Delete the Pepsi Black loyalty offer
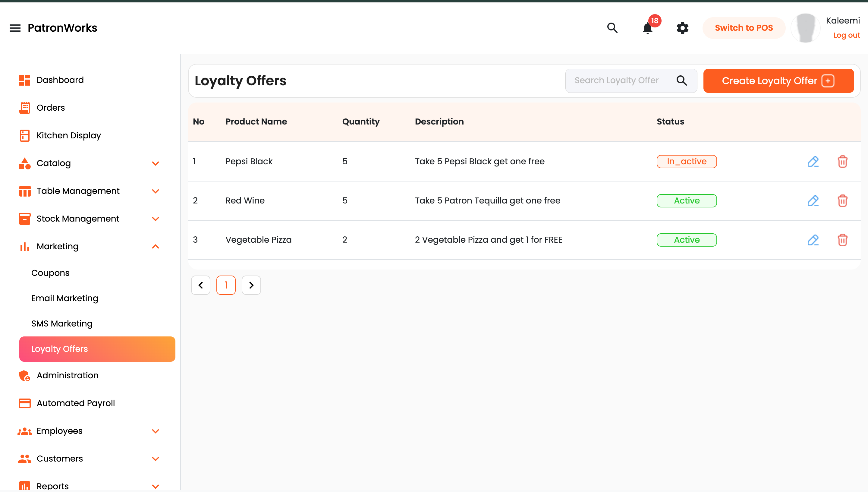This screenshot has height=492, width=868. point(842,162)
